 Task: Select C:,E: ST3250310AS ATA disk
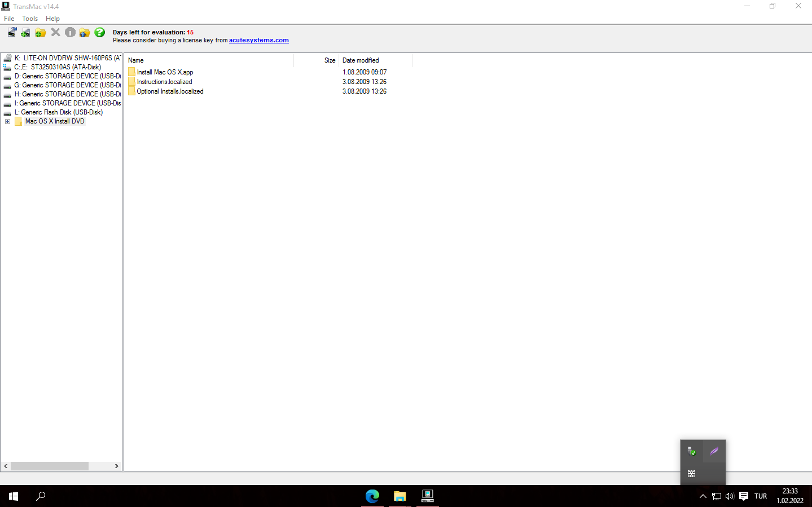pos(58,67)
